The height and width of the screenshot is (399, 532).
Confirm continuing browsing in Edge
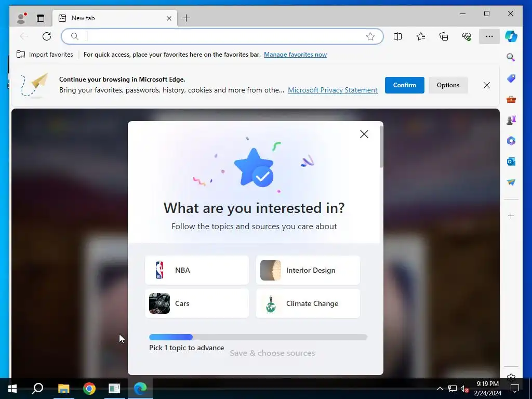tap(404, 85)
